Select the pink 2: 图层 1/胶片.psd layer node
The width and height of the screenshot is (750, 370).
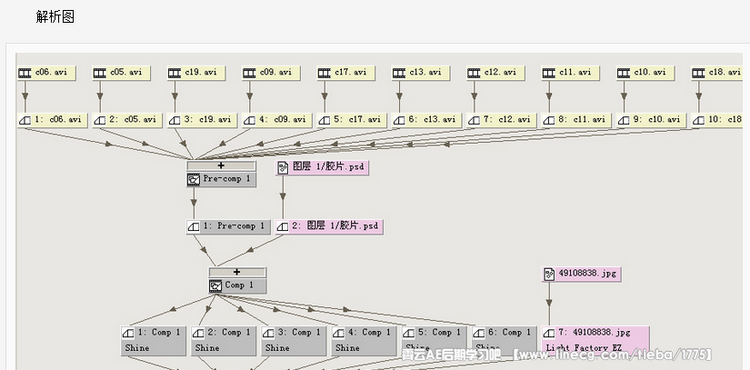point(330,227)
